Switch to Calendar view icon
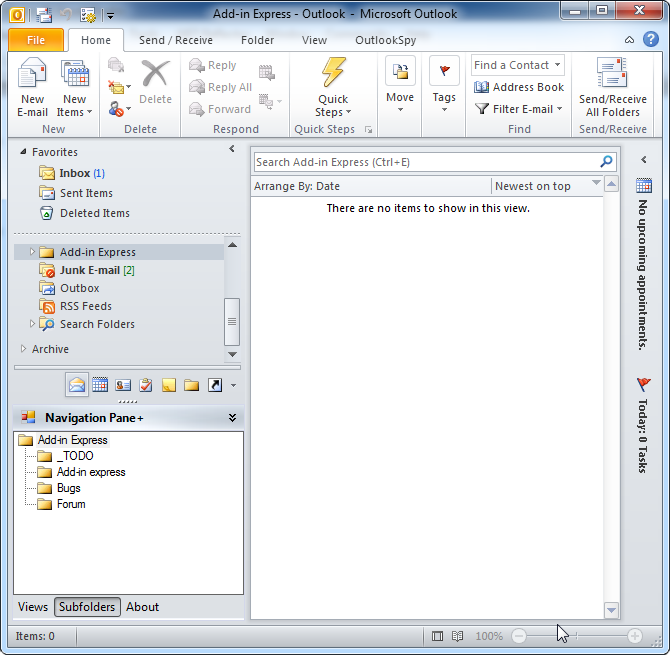This screenshot has height=655, width=670. click(x=100, y=385)
